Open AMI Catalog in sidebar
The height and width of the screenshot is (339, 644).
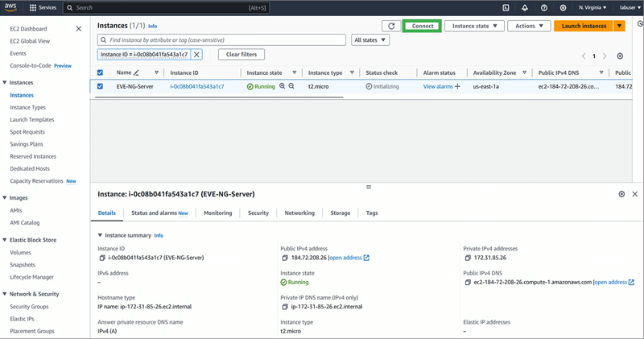coord(25,223)
